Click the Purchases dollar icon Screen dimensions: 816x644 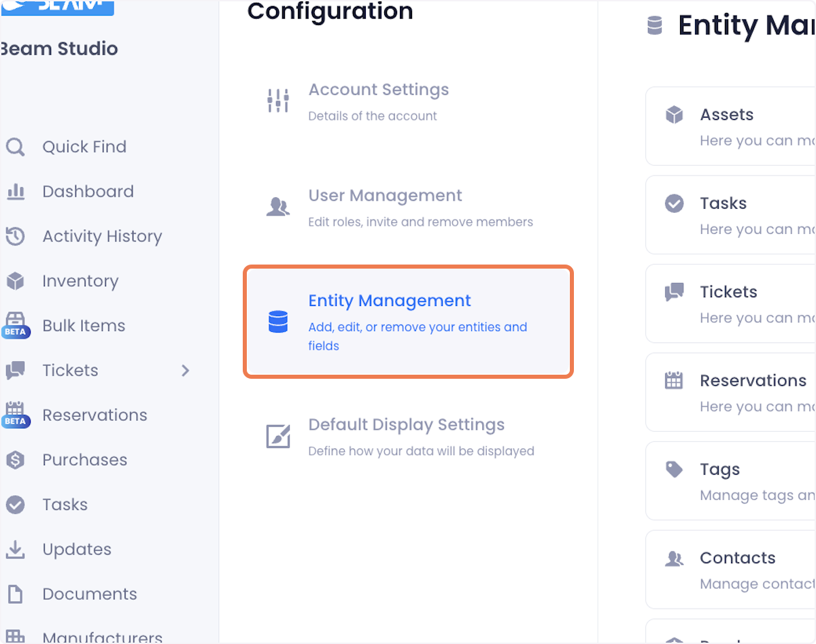click(x=15, y=460)
